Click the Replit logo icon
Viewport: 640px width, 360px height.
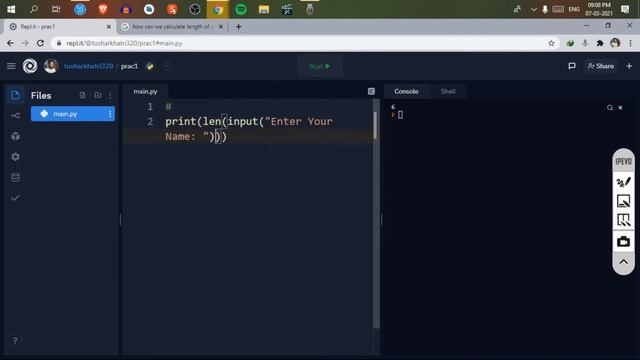point(30,66)
